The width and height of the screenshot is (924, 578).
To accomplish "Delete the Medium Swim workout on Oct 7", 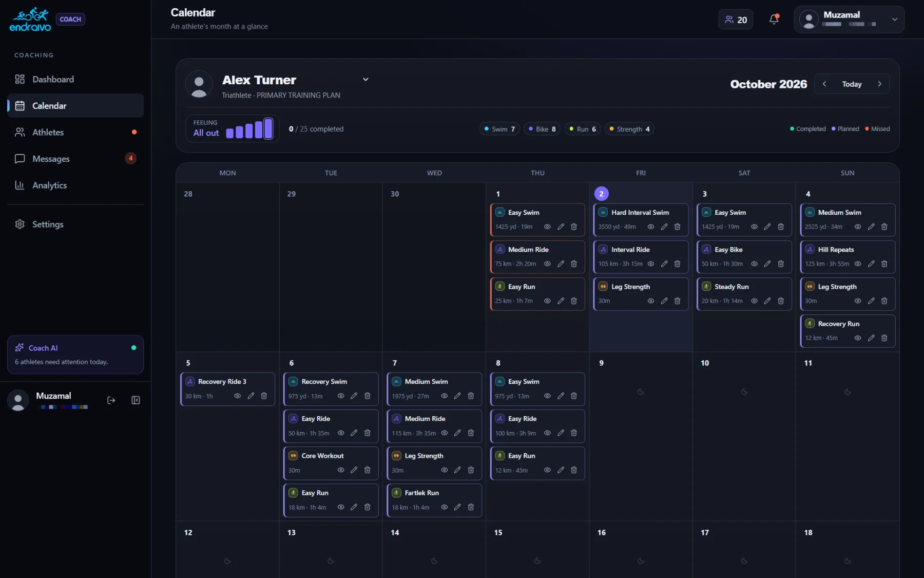I will 471,396.
